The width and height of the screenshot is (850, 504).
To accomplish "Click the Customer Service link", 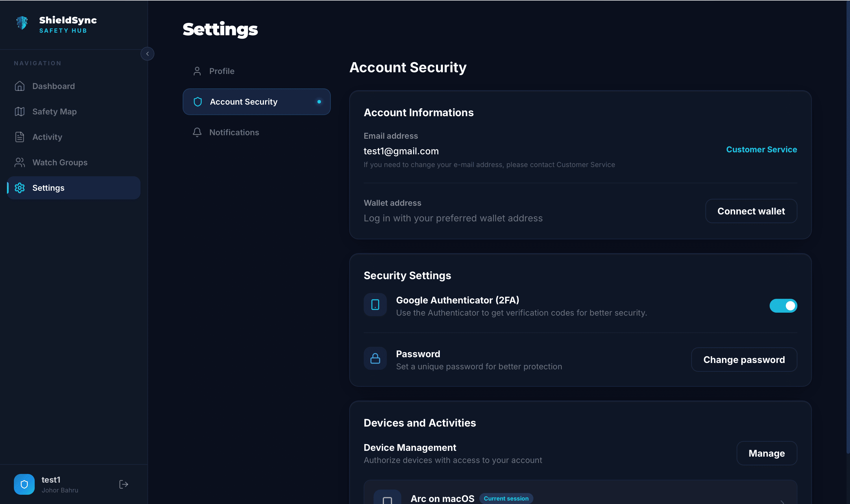I will pyautogui.click(x=761, y=149).
